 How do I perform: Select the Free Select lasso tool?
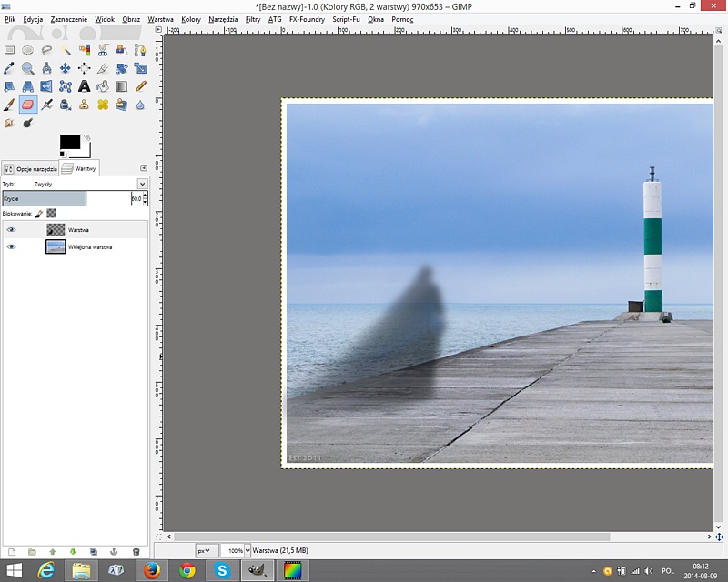[46, 50]
